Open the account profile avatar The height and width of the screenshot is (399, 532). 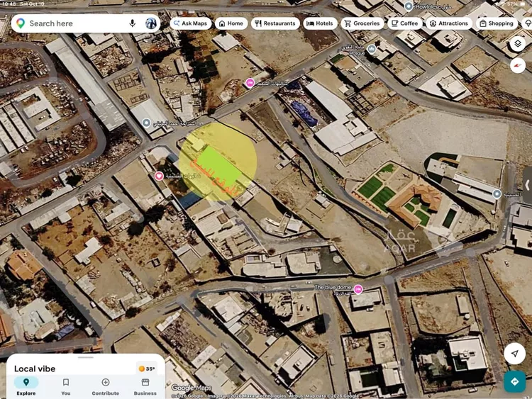pos(151,23)
